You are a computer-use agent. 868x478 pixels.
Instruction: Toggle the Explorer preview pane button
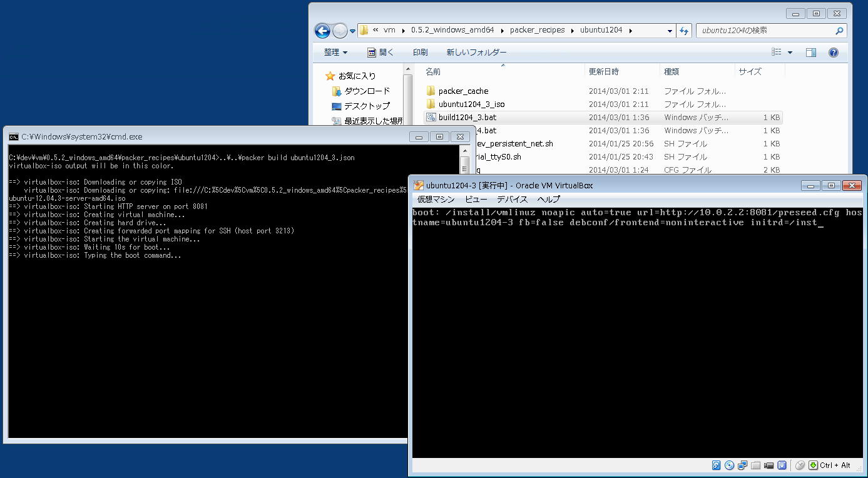click(x=810, y=53)
